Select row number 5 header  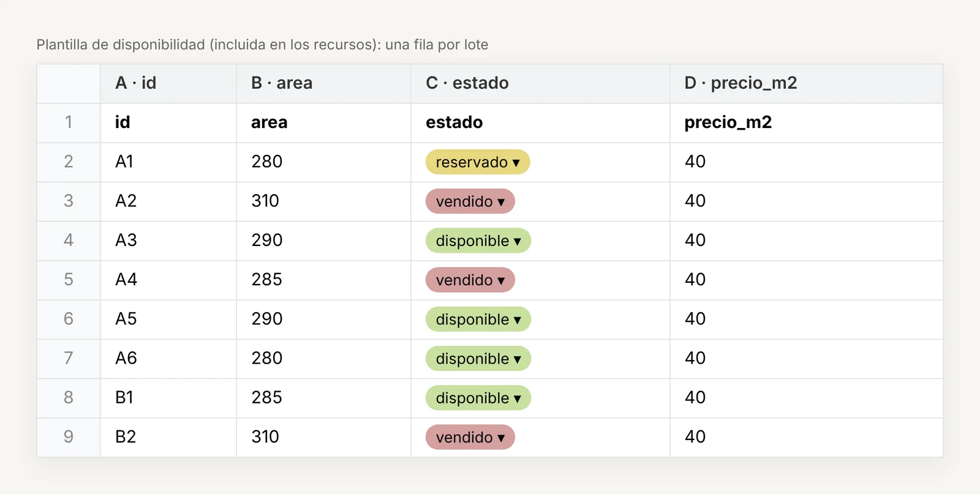click(x=69, y=280)
